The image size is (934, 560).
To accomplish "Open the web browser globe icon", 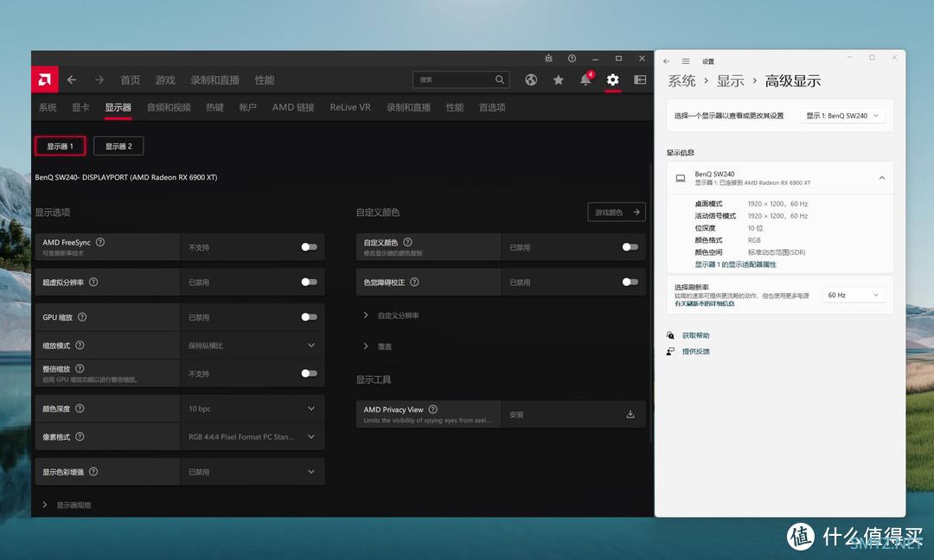I will click(531, 80).
